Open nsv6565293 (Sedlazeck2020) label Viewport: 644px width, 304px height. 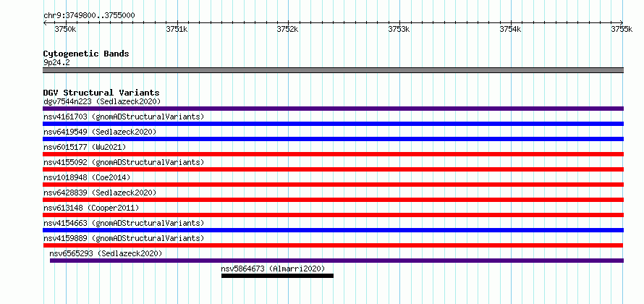click(106, 253)
